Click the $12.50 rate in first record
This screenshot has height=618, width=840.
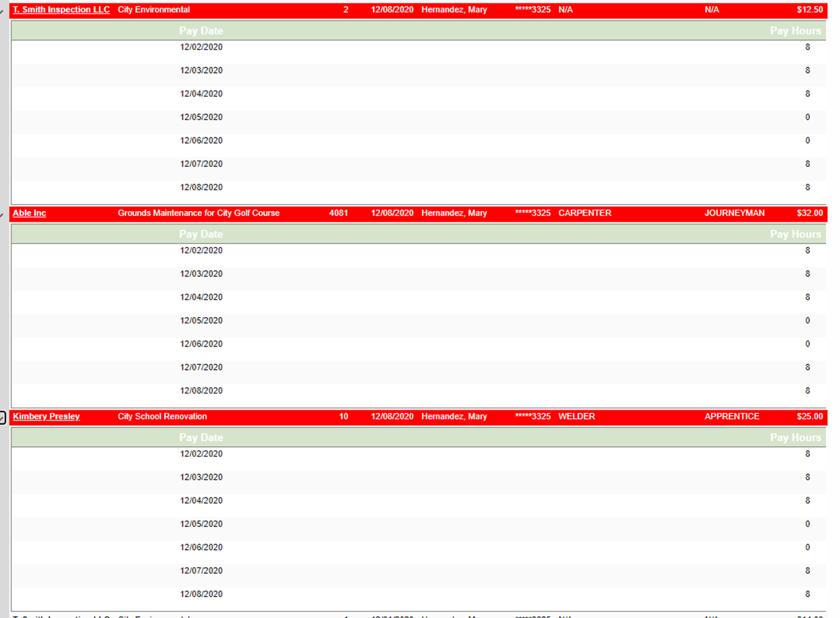click(x=810, y=10)
